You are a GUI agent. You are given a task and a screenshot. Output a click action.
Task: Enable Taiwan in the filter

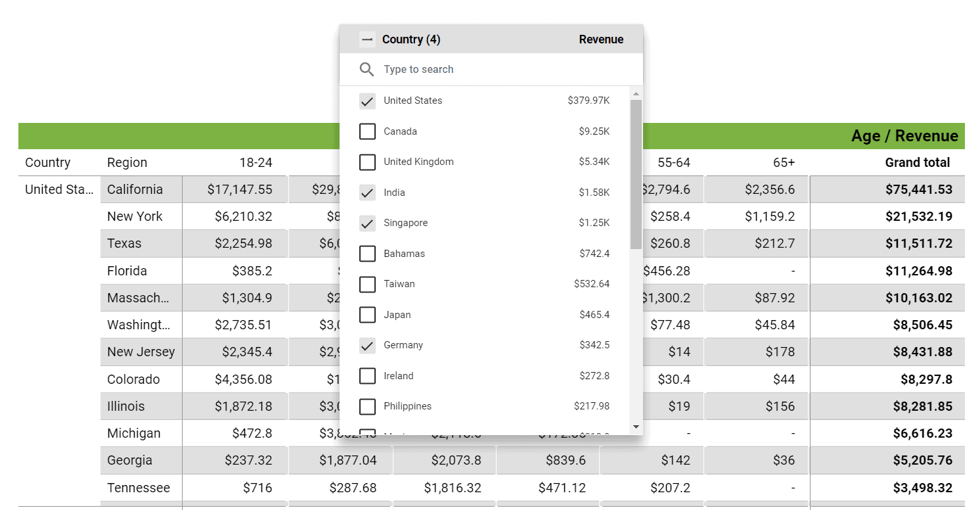pyautogui.click(x=367, y=284)
